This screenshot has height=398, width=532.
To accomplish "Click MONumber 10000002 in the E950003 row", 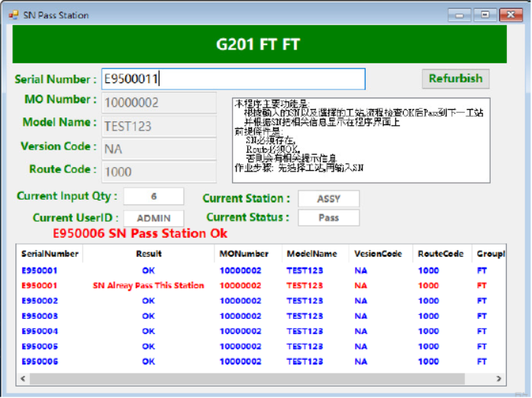I will tap(240, 316).
